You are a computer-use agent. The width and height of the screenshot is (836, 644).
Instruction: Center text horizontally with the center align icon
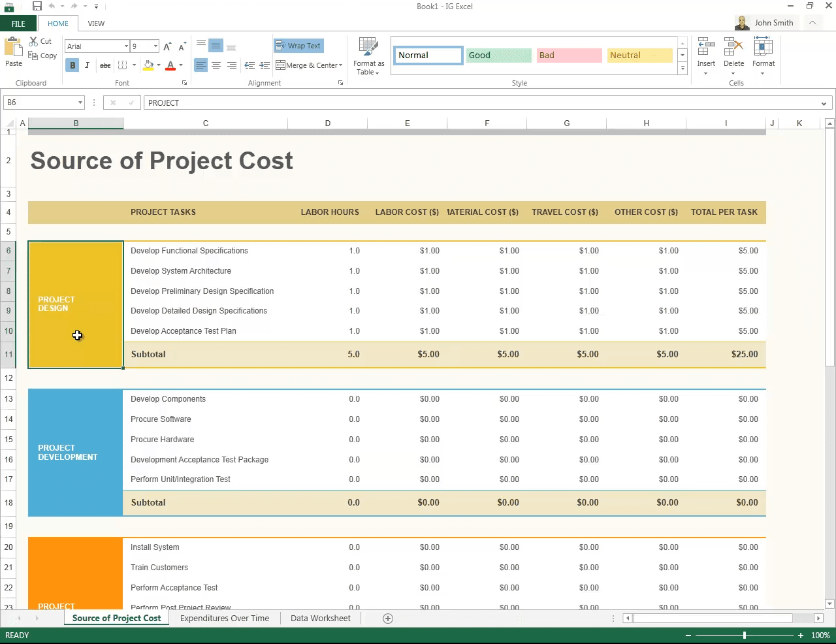(216, 65)
